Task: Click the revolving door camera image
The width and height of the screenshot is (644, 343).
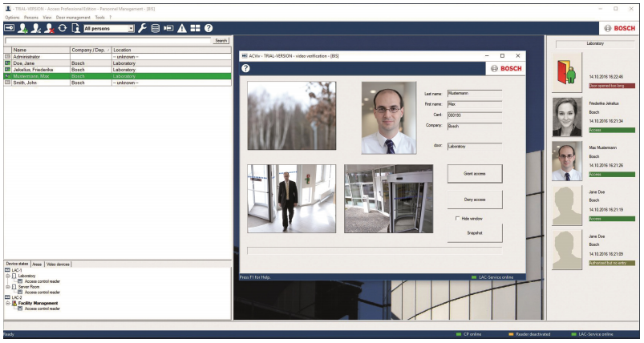Action: click(x=388, y=199)
